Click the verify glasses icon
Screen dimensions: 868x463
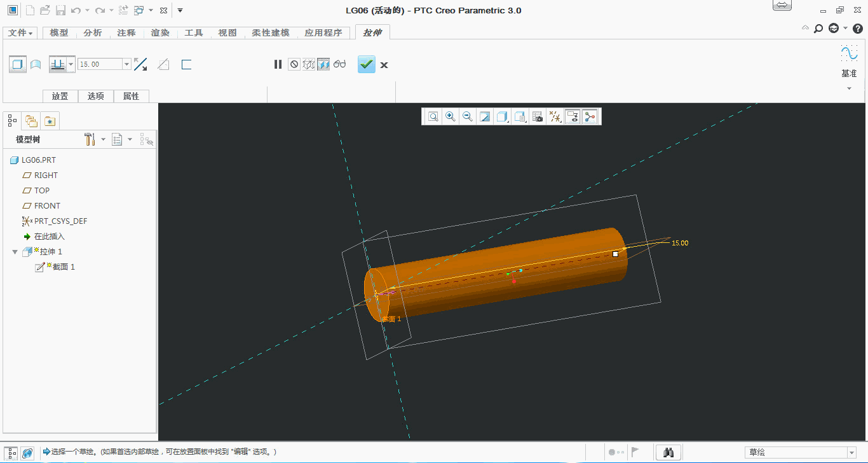(x=340, y=64)
